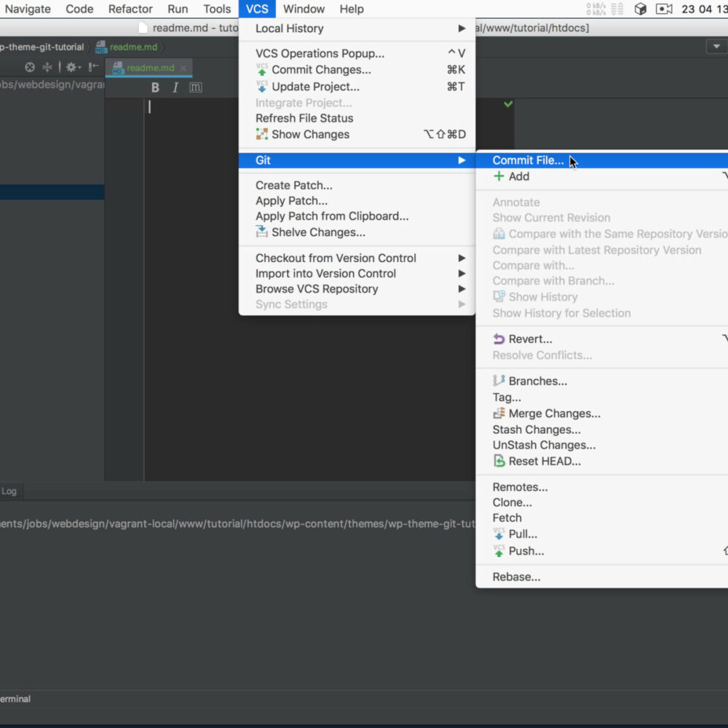Open the run configuration dropdown arrow
The image size is (728, 728).
[x=716, y=47]
